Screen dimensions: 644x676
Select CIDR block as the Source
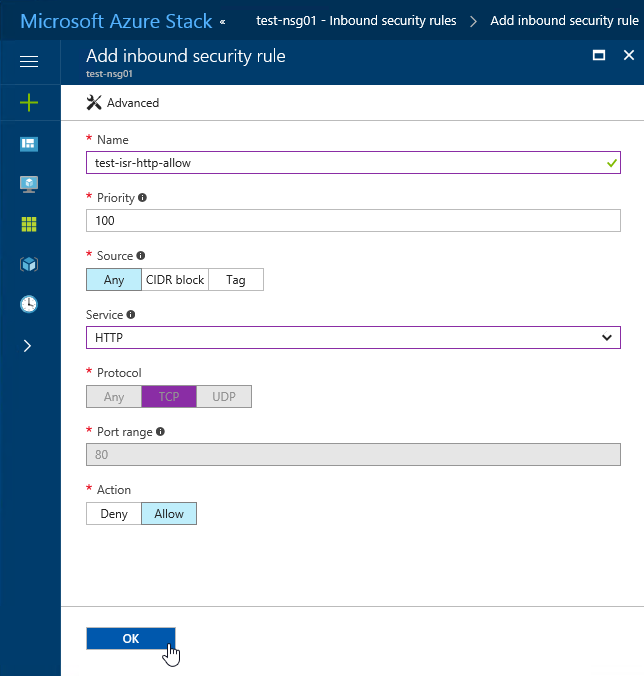point(175,280)
